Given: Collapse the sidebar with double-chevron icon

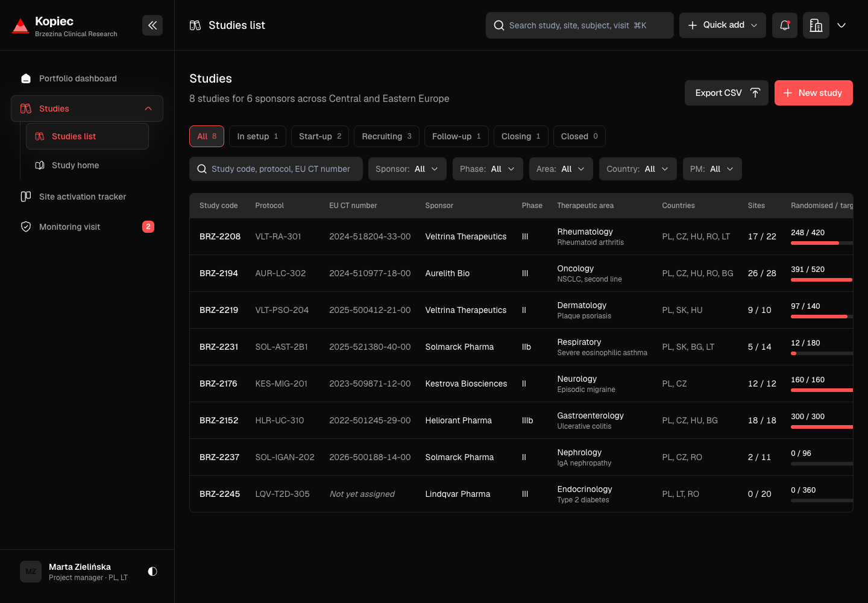Looking at the screenshot, I should [153, 25].
